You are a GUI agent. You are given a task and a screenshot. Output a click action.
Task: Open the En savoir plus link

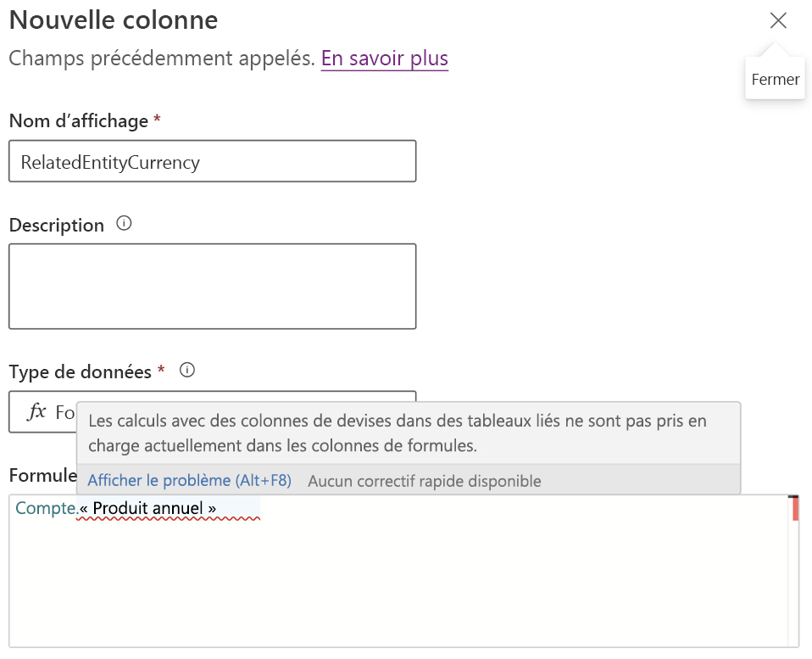384,58
